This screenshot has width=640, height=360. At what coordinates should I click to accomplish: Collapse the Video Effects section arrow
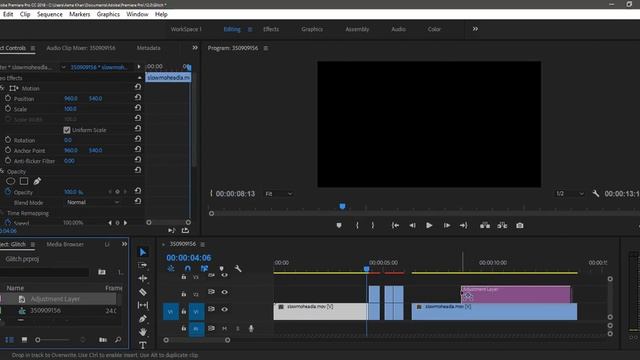pos(140,78)
